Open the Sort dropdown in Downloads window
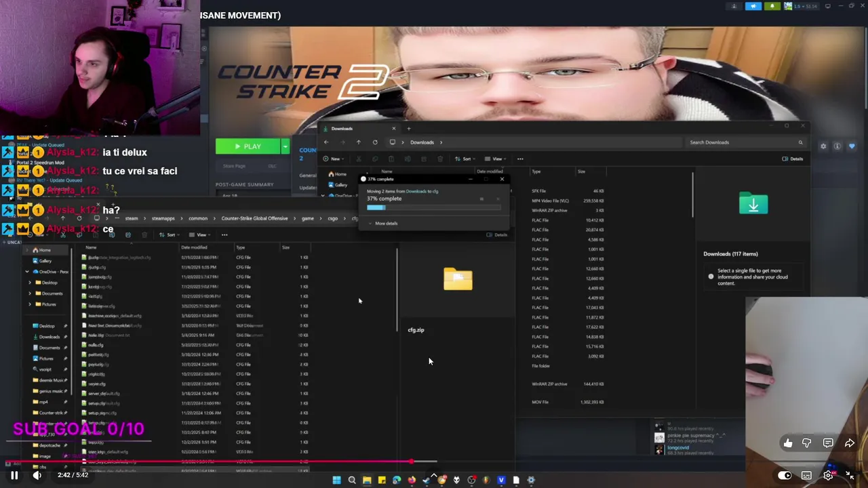 [467, 159]
